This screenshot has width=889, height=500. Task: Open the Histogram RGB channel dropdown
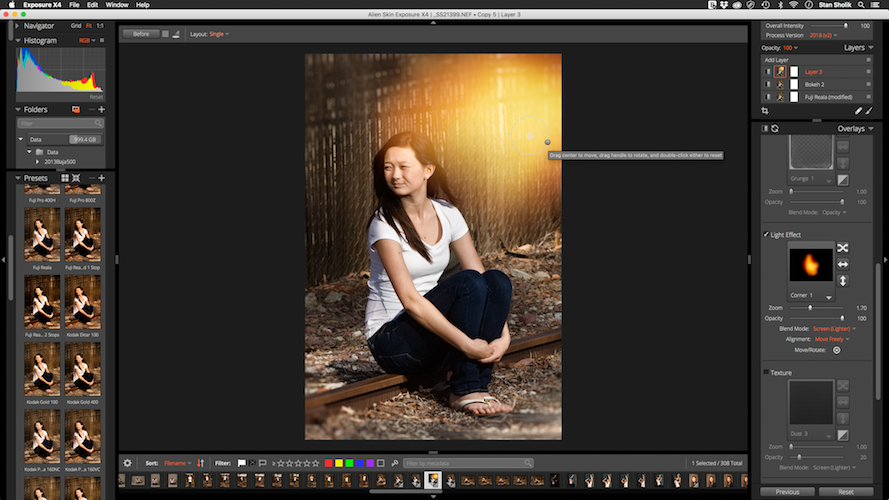tap(87, 40)
